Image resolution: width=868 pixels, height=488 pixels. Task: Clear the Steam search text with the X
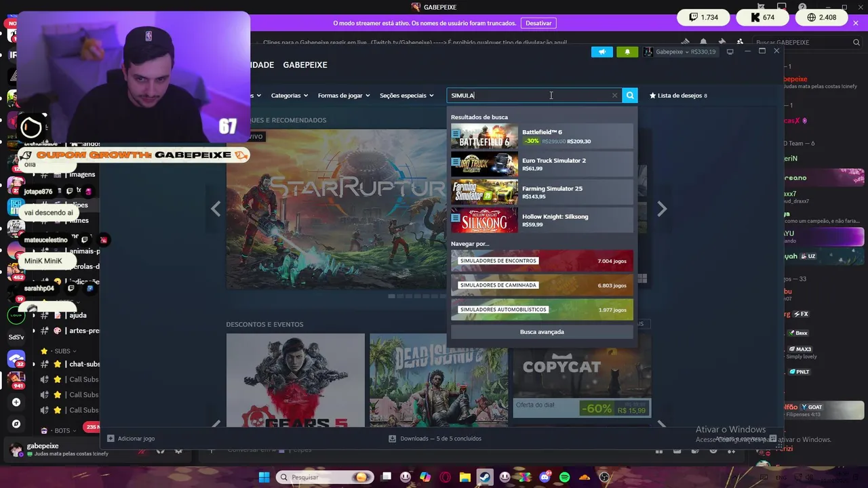[614, 96]
